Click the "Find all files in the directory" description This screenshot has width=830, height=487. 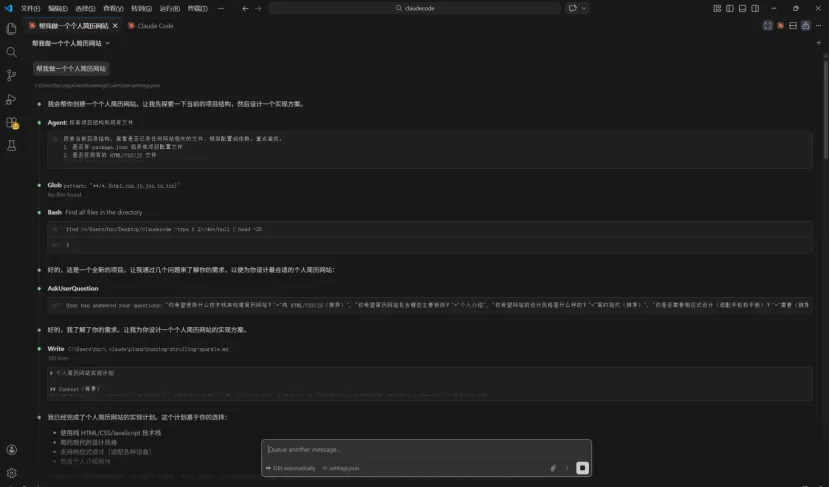(x=104, y=212)
